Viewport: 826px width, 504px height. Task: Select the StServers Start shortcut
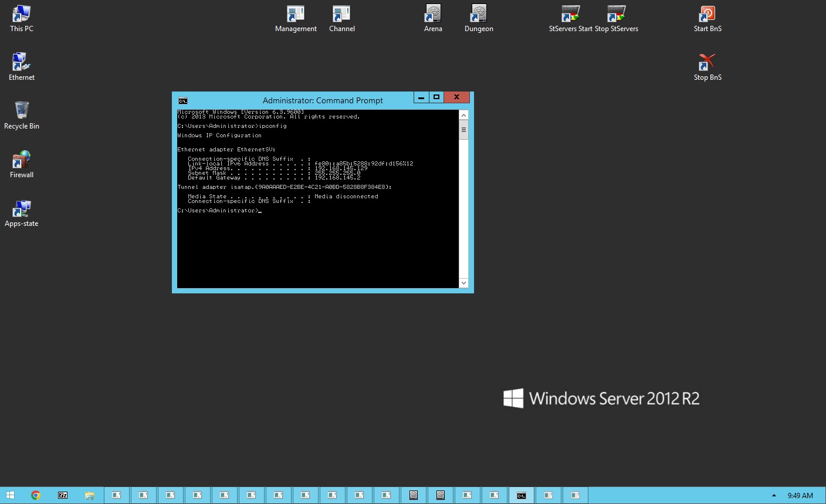570,18
